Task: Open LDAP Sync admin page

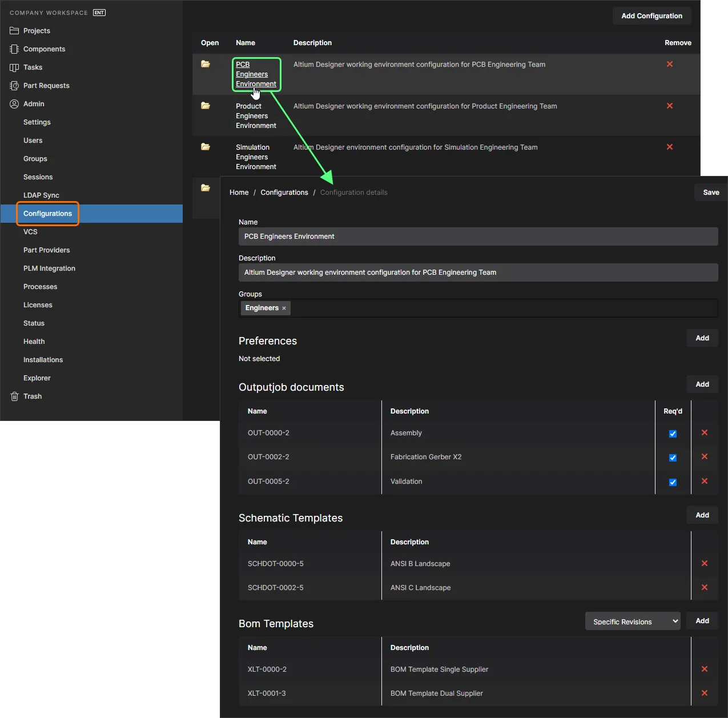Action: coord(41,195)
